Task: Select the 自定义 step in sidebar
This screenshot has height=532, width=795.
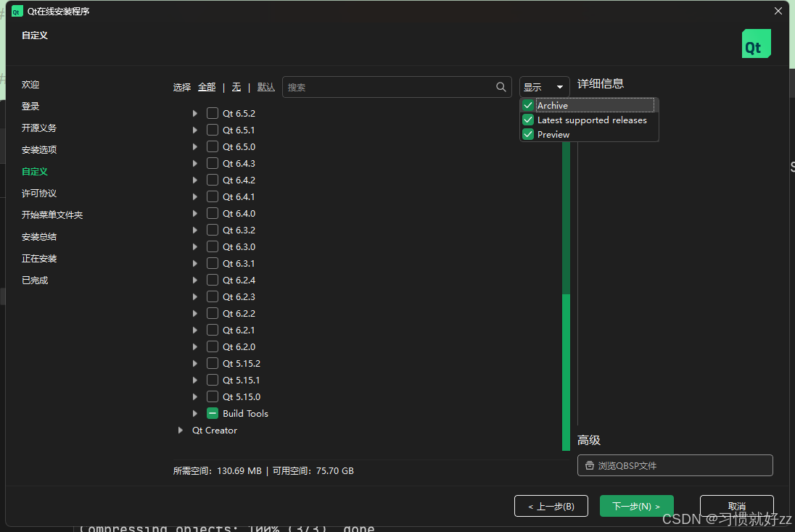Action: click(35, 172)
